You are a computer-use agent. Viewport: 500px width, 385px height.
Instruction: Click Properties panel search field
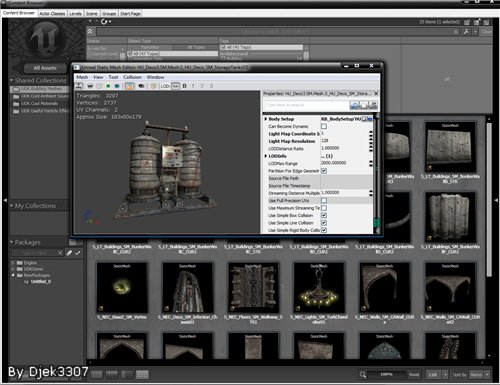[306, 105]
